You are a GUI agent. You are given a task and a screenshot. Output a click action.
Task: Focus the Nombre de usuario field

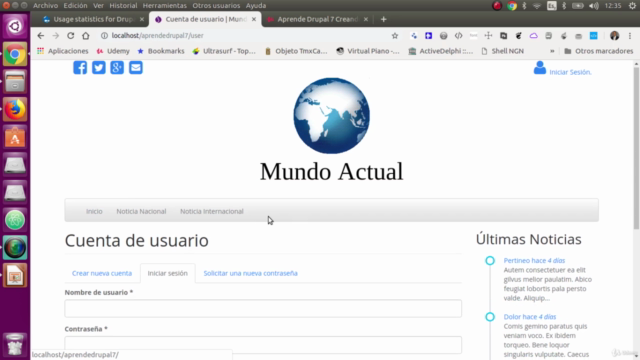click(263, 309)
